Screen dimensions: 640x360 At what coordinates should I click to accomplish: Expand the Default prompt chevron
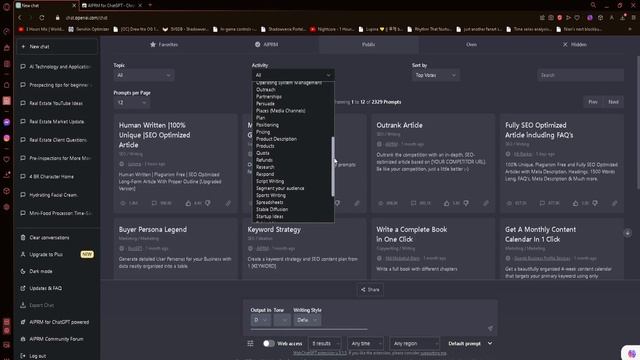click(x=490, y=344)
